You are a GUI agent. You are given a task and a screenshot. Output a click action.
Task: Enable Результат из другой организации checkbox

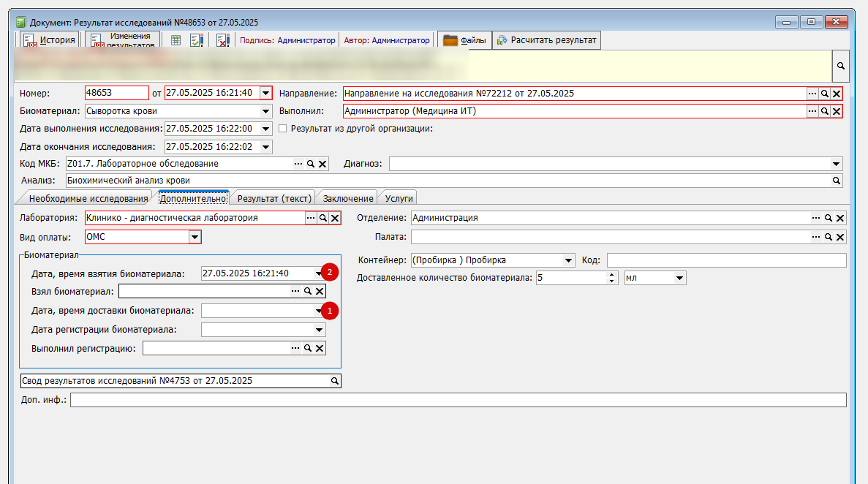[x=283, y=129]
